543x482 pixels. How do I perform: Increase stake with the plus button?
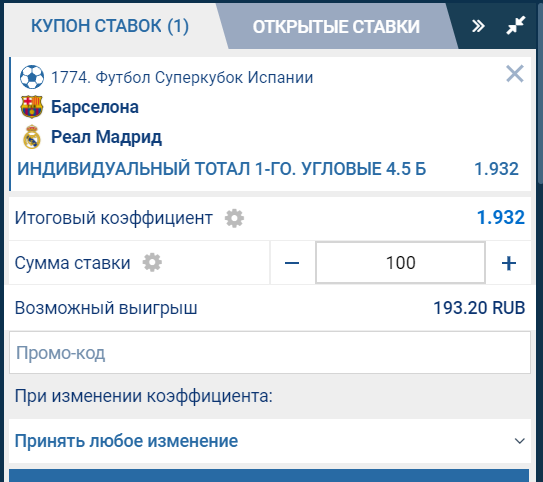point(509,263)
